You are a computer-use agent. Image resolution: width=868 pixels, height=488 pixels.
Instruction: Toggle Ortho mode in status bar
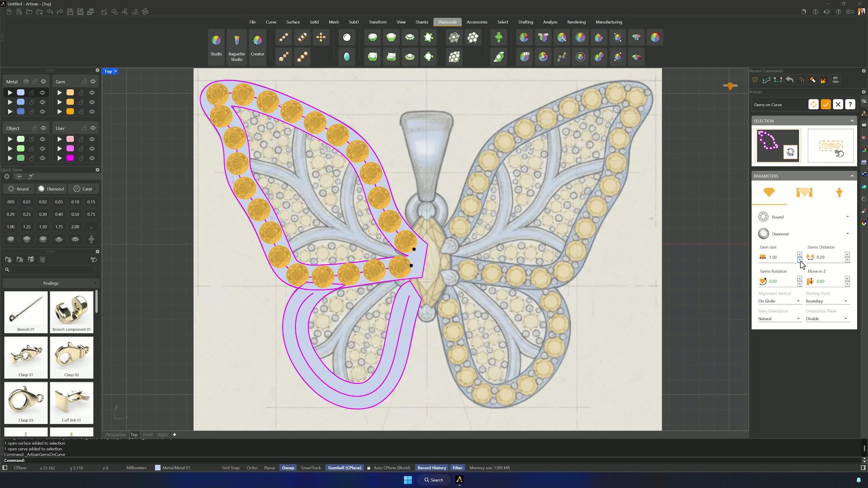coord(252,468)
